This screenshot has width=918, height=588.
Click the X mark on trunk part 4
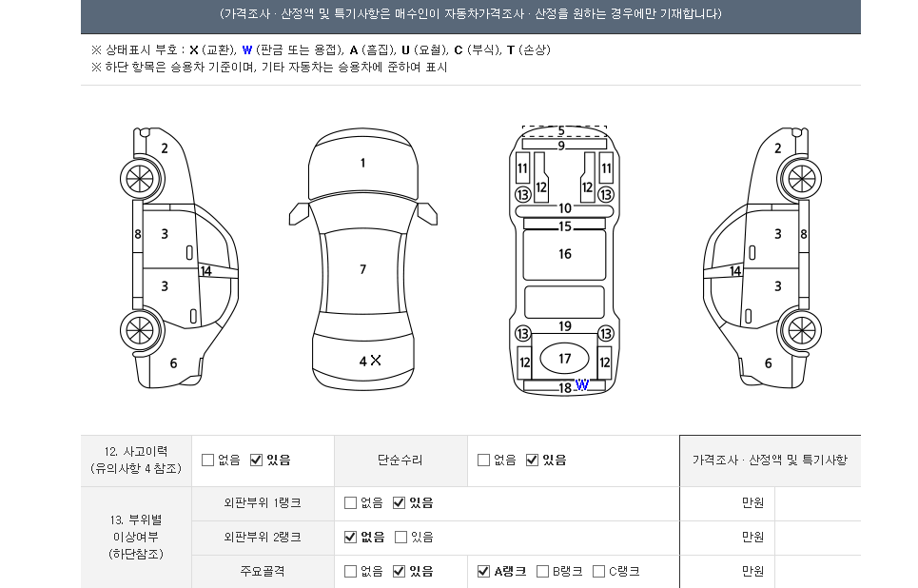click(376, 361)
